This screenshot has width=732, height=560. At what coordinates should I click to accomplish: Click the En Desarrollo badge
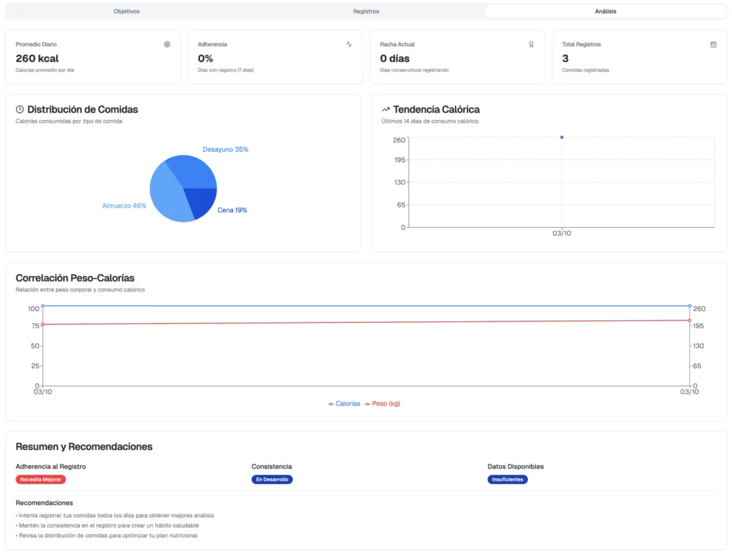point(272,479)
